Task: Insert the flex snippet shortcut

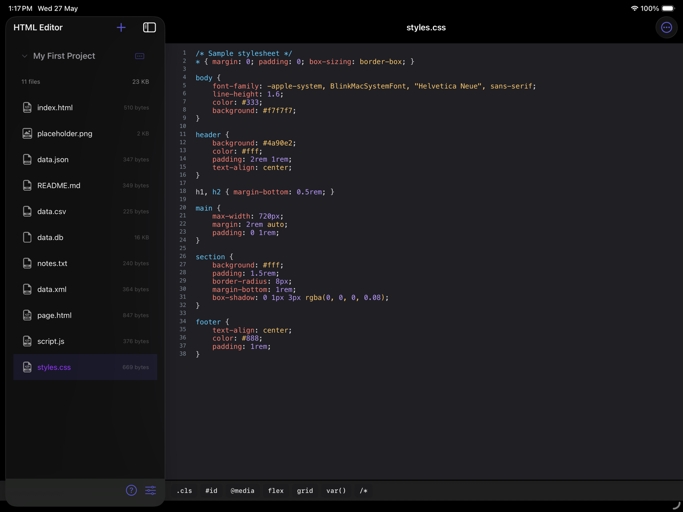Action: coord(276,491)
